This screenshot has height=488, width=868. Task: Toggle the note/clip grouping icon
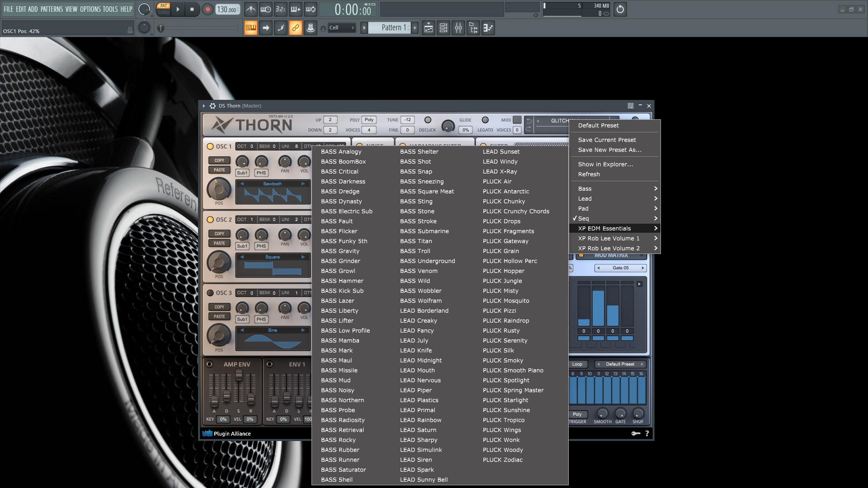[281, 28]
